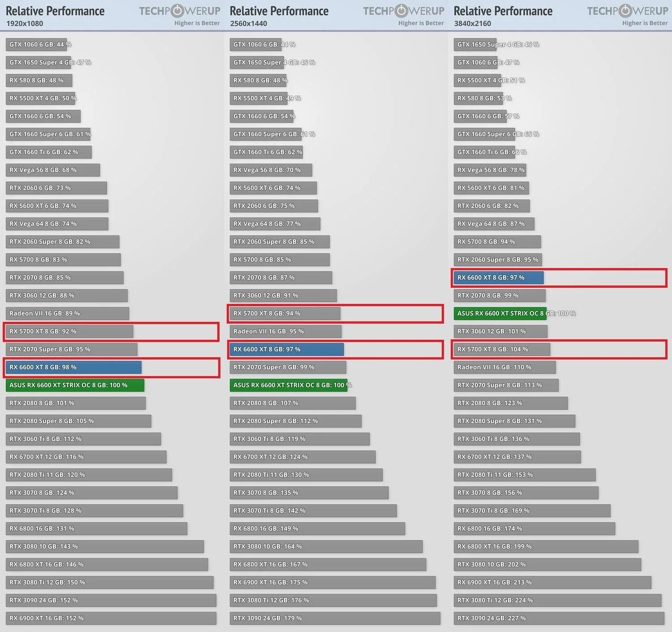Click RX 6900 XT 16 GB: 152 % bar

pyautogui.click(x=111, y=618)
